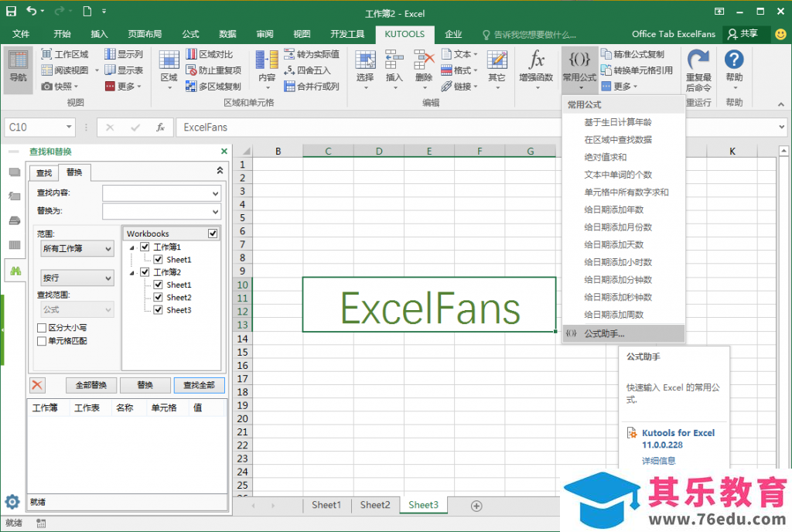Click 转为实际值 to actual
The width and height of the screenshot is (792, 532).
click(312, 54)
